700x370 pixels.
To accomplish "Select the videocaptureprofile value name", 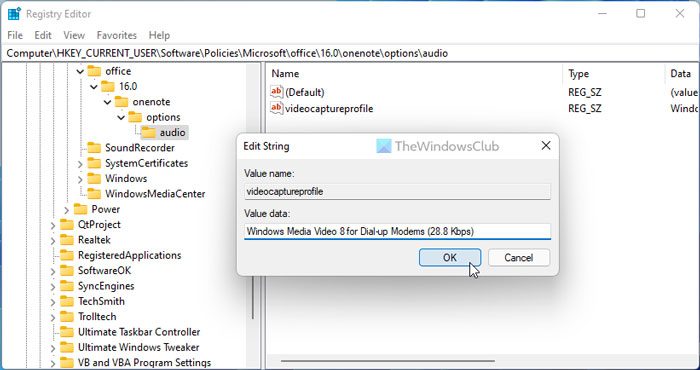I will pyautogui.click(x=329, y=108).
